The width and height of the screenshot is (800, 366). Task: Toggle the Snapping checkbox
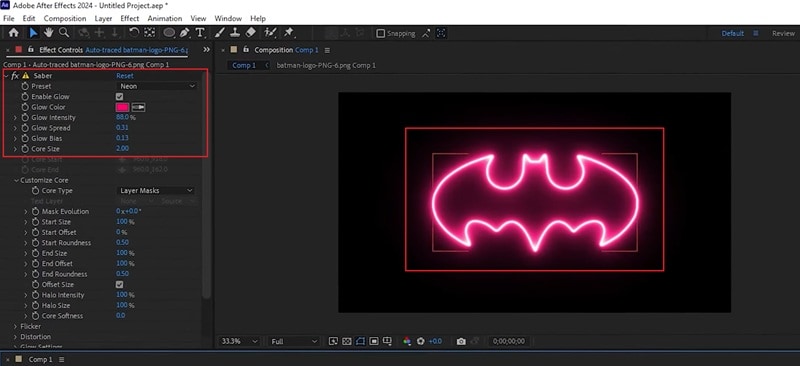pos(380,33)
